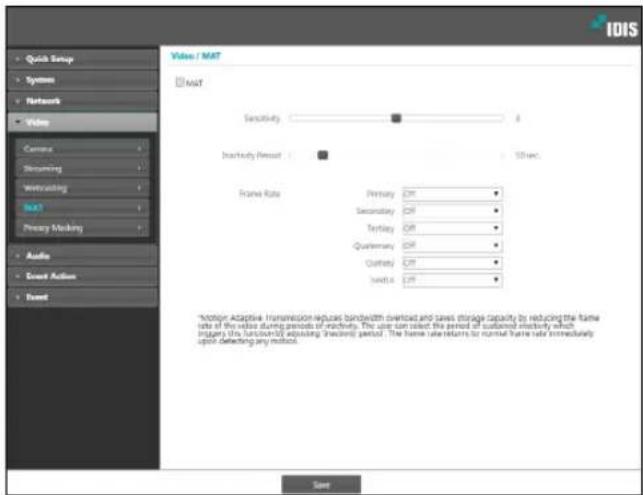643x495 pixels.
Task: Expand the Audio menu
Action: pyautogui.click(x=82, y=256)
